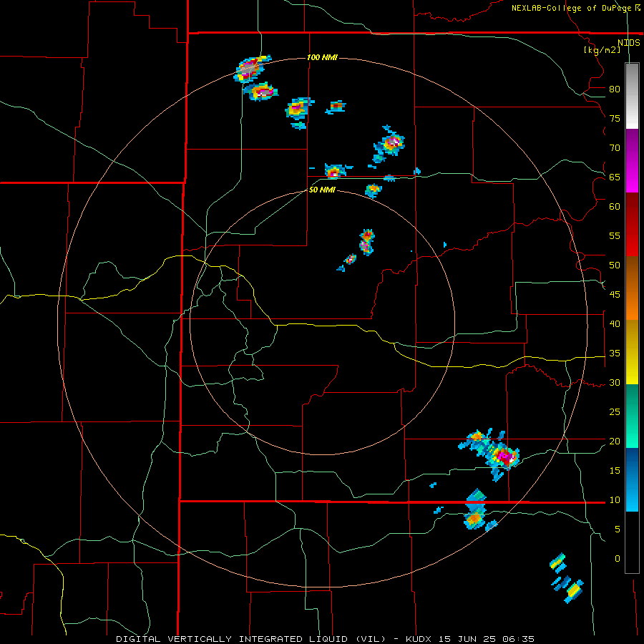This screenshot has width=644, height=644.
Task: Click the scale value 40
Action: tap(615, 324)
